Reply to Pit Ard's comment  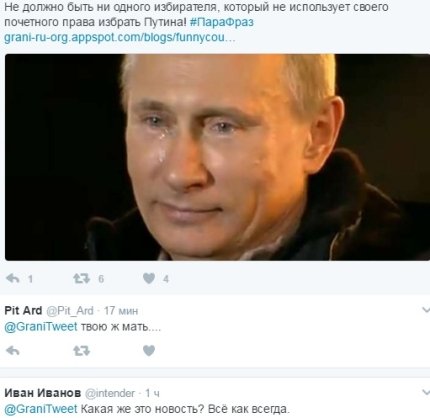click(13, 350)
